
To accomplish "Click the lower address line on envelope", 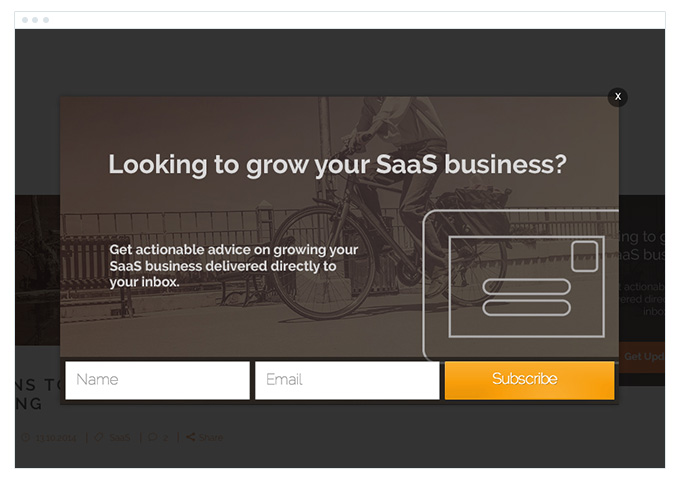I will (526, 307).
